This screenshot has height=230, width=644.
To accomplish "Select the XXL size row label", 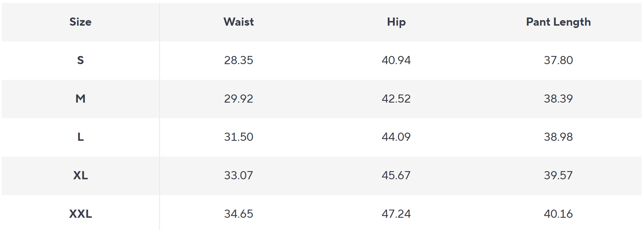I will pos(81,214).
